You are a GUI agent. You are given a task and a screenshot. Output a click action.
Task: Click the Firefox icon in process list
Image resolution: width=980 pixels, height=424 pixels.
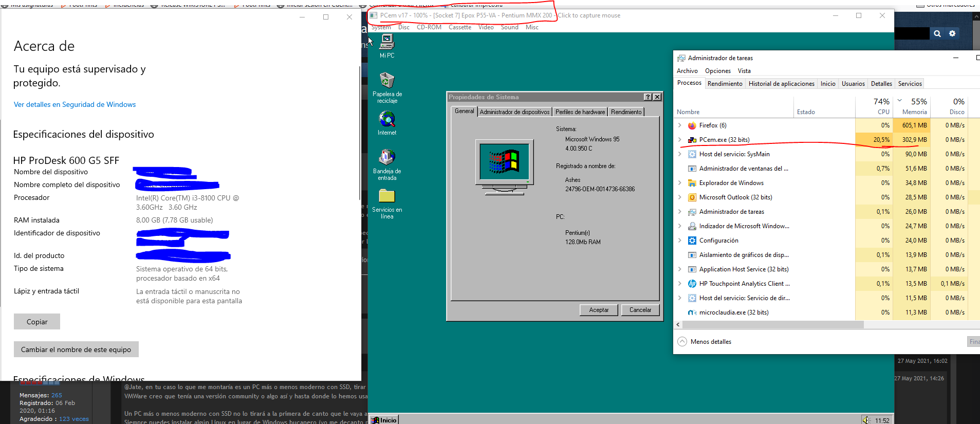coord(692,125)
